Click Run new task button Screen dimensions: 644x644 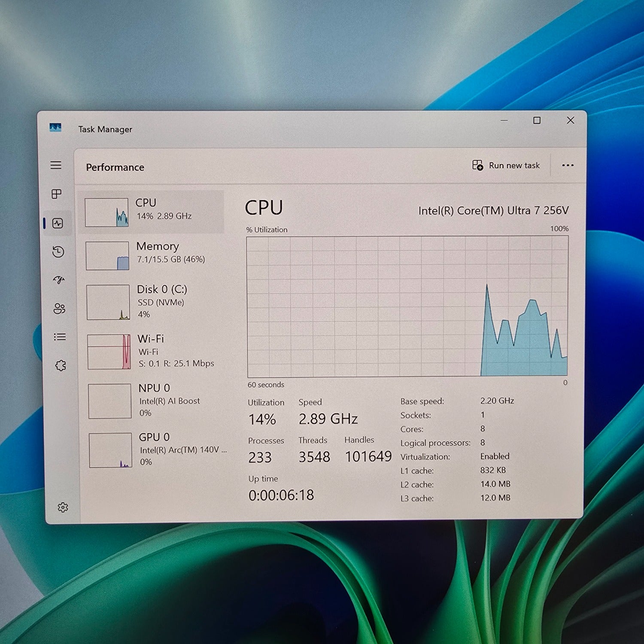[506, 165]
